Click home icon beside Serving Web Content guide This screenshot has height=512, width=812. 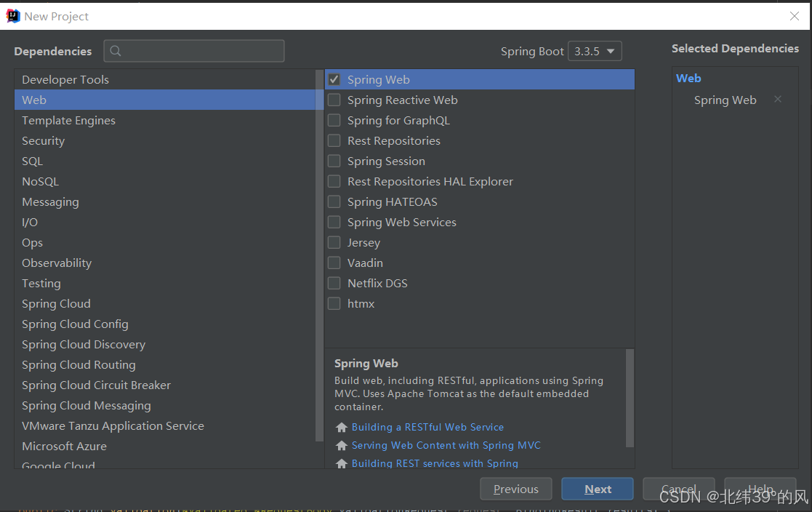pyautogui.click(x=341, y=445)
